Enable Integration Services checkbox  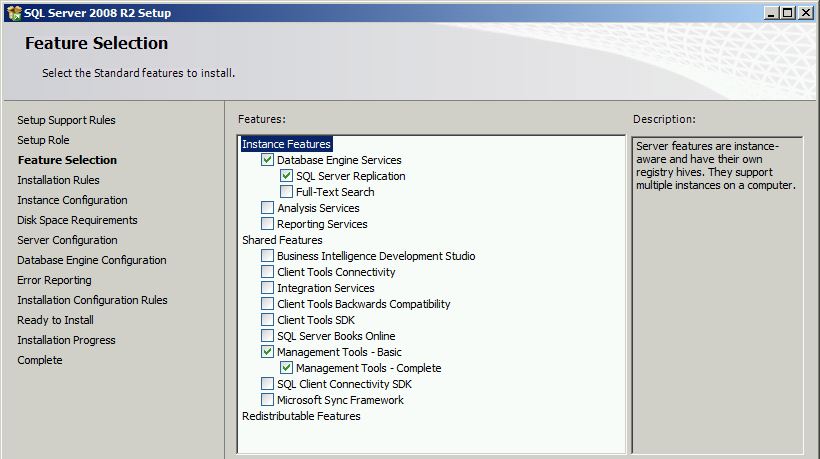tap(267, 288)
